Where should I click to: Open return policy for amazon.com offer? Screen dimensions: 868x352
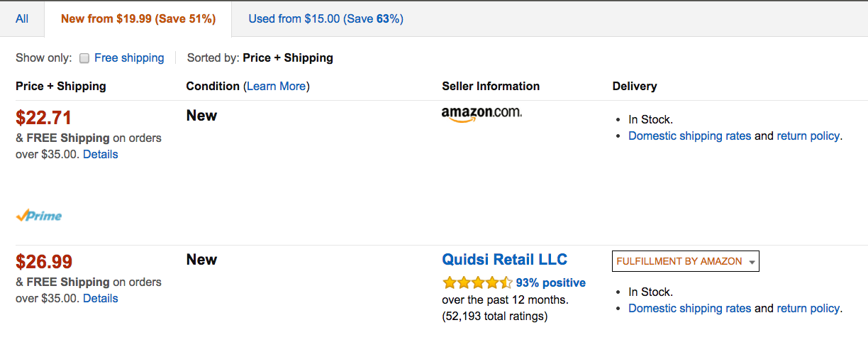[808, 136]
